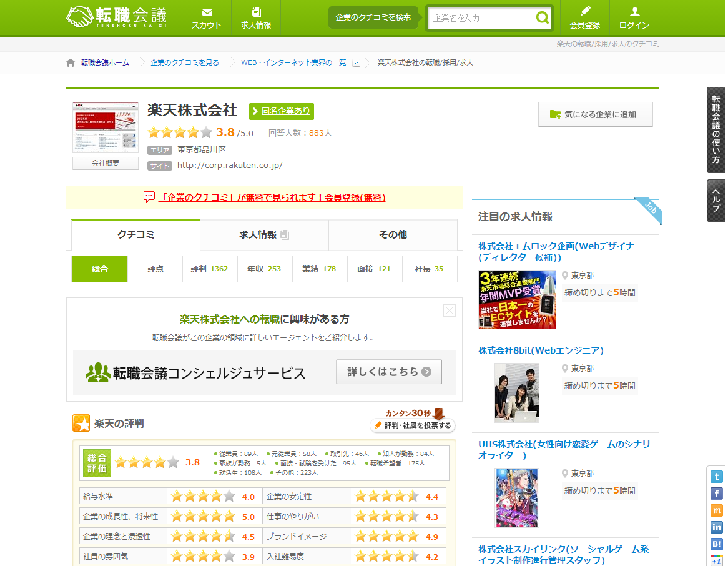
Task: Click the 8bit team photo thumbnail
Action: (x=517, y=393)
